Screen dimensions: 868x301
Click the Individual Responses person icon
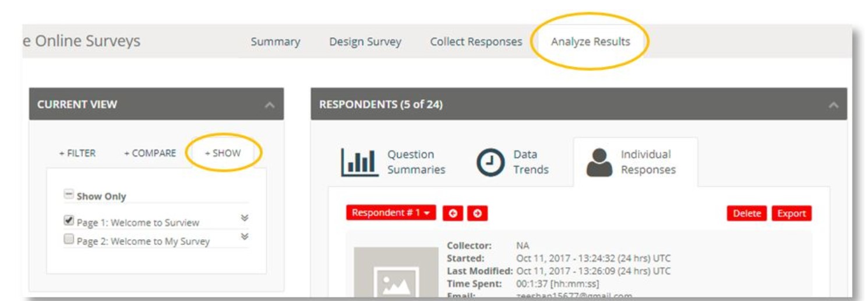(x=599, y=163)
